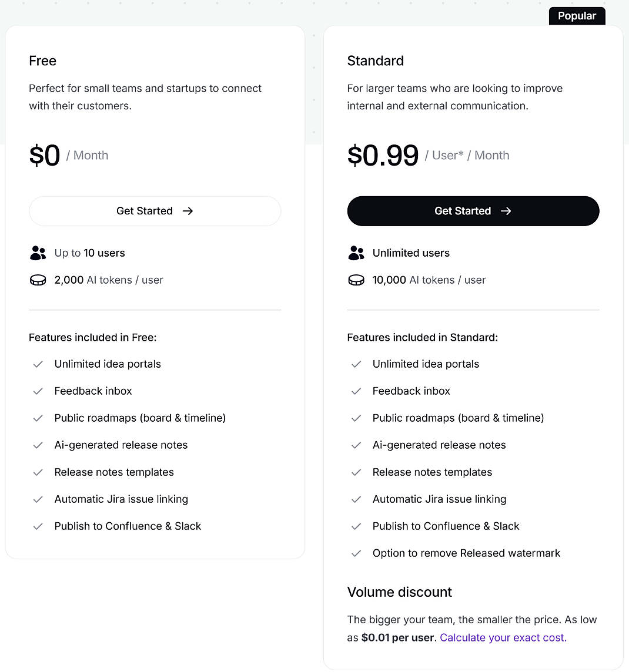Click the $0 price on the Free plan
629x672 pixels.
pyautogui.click(x=45, y=155)
